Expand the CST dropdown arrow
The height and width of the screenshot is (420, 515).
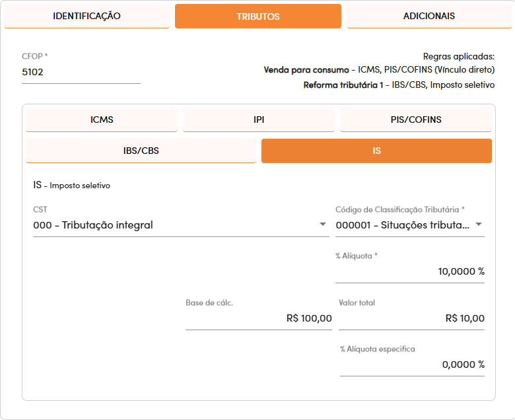point(323,225)
